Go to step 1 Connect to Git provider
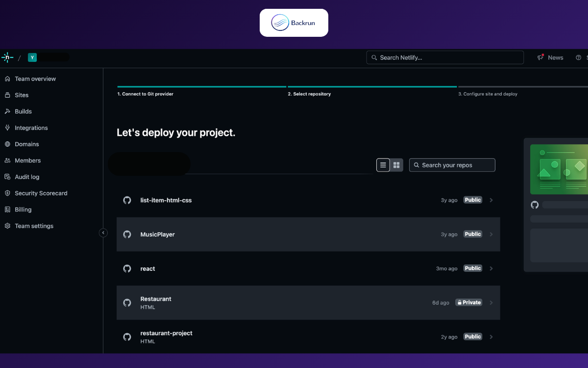 [x=145, y=94]
